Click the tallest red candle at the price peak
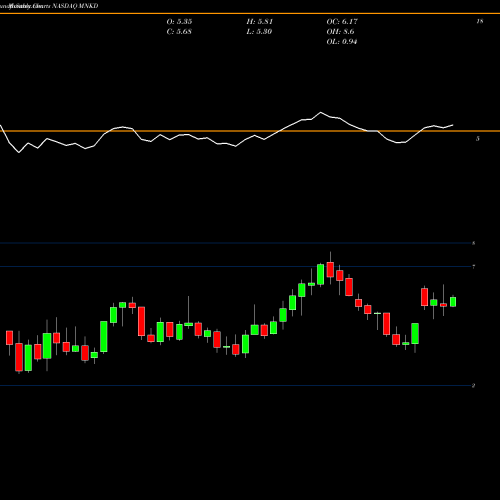This screenshot has width=500, height=500. pos(330,269)
